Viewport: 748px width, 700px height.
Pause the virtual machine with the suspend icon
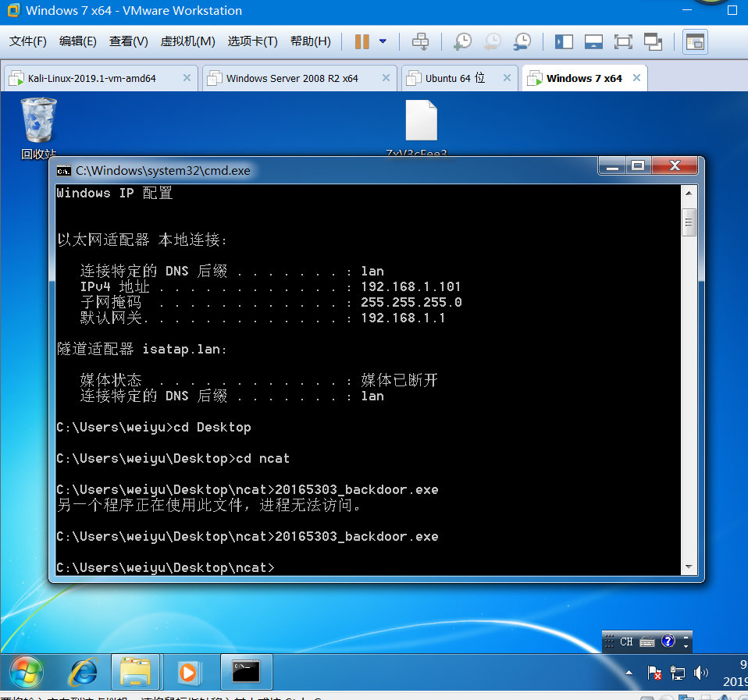[362, 41]
